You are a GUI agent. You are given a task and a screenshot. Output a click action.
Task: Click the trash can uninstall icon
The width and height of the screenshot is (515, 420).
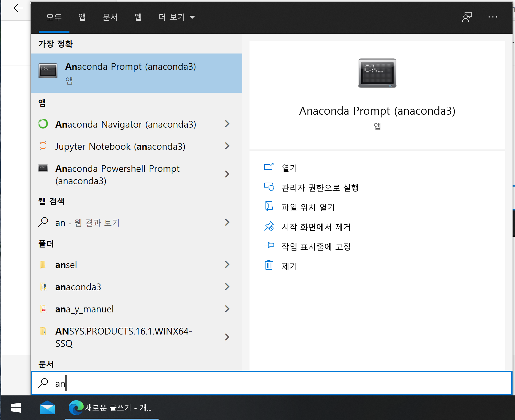[269, 265]
